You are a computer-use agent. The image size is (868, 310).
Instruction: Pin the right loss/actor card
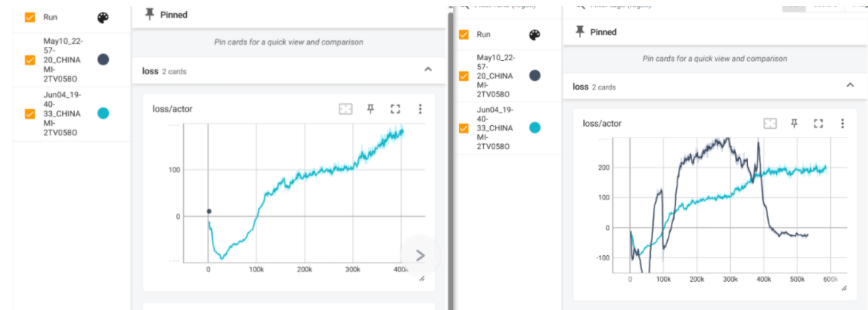[x=795, y=123]
